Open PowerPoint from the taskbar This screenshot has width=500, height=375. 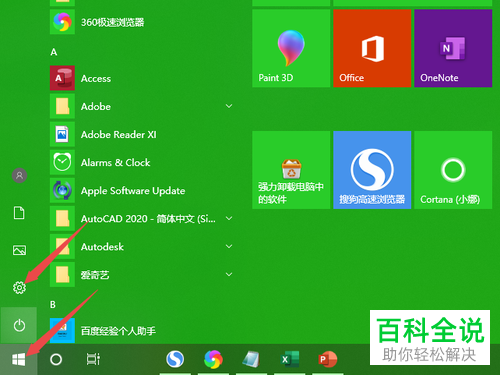(328, 359)
